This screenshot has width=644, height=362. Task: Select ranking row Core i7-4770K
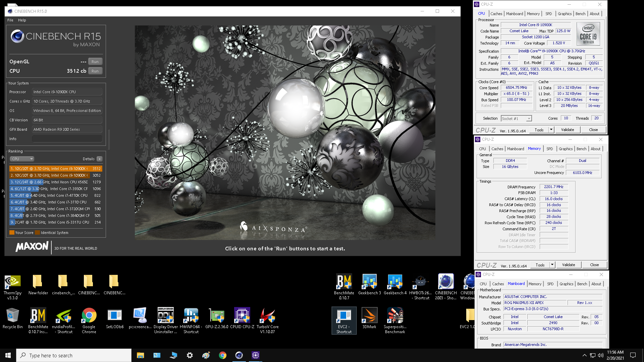(x=56, y=195)
